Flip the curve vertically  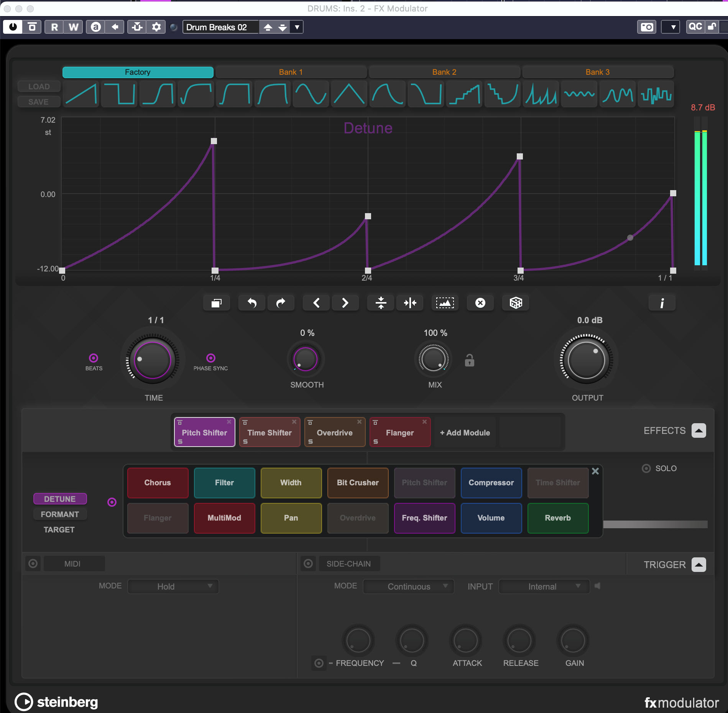[x=380, y=303]
